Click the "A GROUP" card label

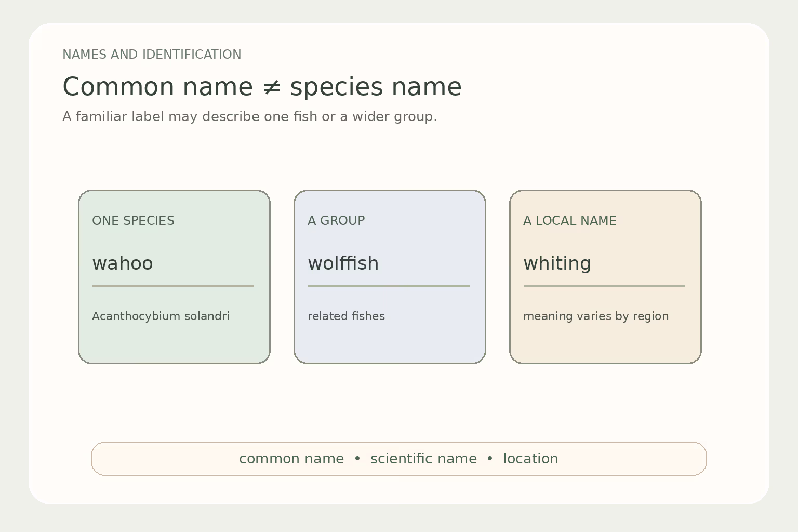click(336, 221)
